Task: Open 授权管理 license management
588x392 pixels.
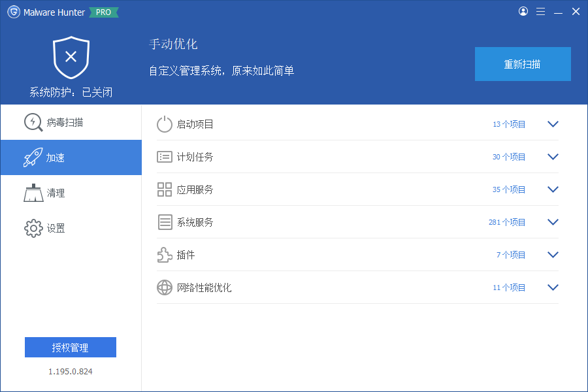Action: tap(70, 347)
